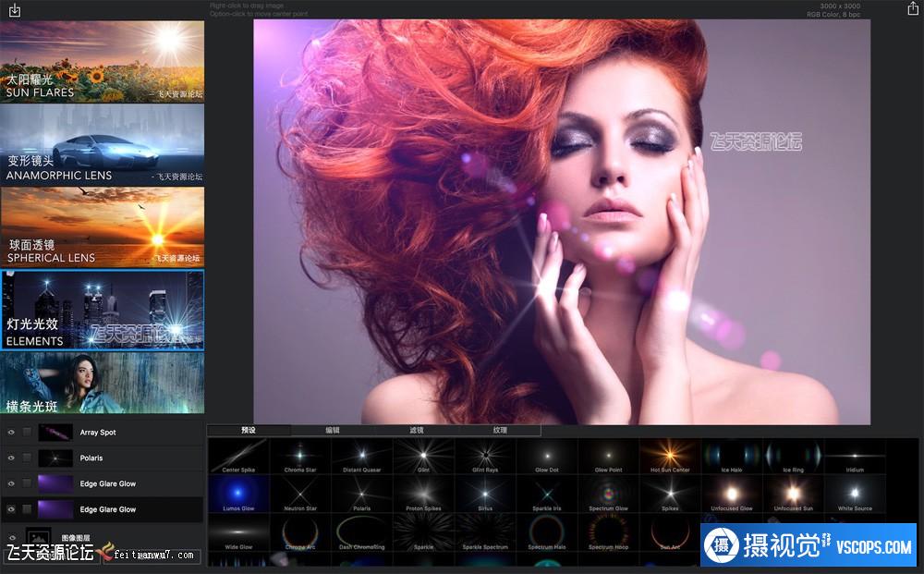The height and width of the screenshot is (574, 924).
Task: Click the import image icon at top-left
Action: tap(14, 10)
